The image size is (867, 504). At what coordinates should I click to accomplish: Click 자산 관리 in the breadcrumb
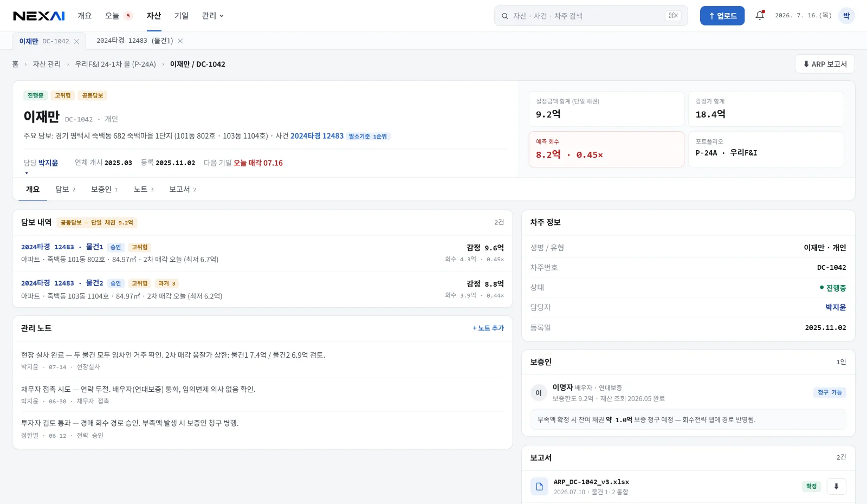[47, 64]
